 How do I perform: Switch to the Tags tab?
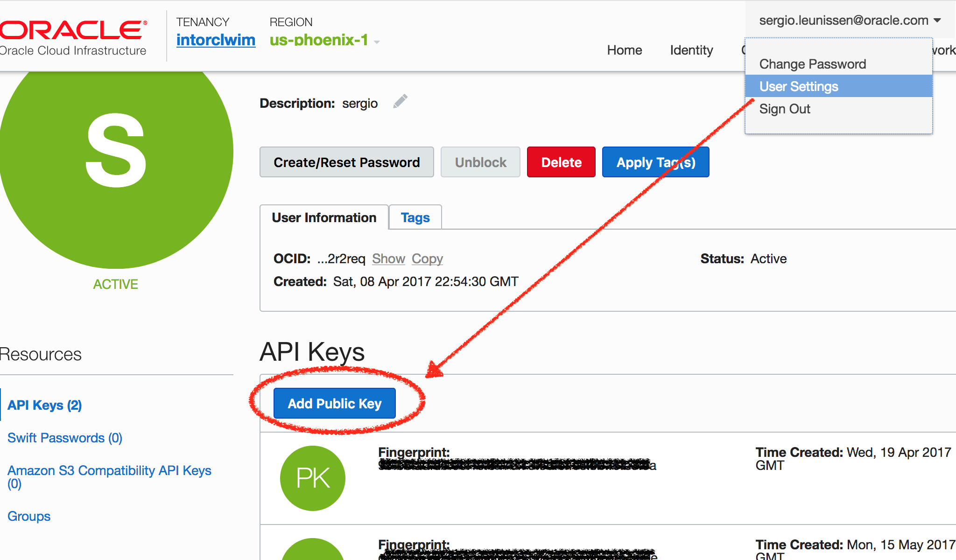click(x=415, y=217)
